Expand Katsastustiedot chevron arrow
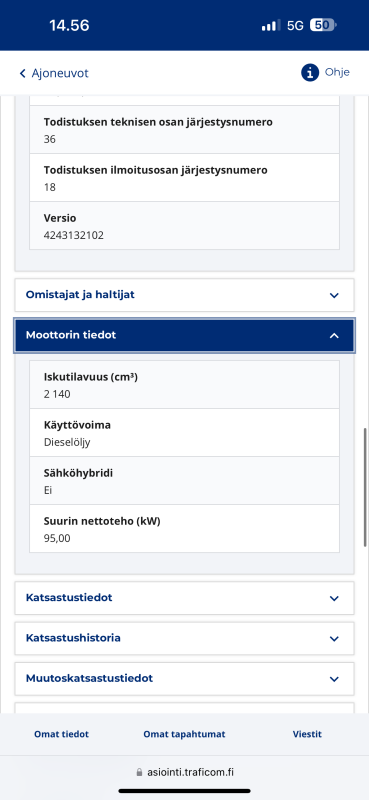The height and width of the screenshot is (800, 369). click(x=334, y=598)
